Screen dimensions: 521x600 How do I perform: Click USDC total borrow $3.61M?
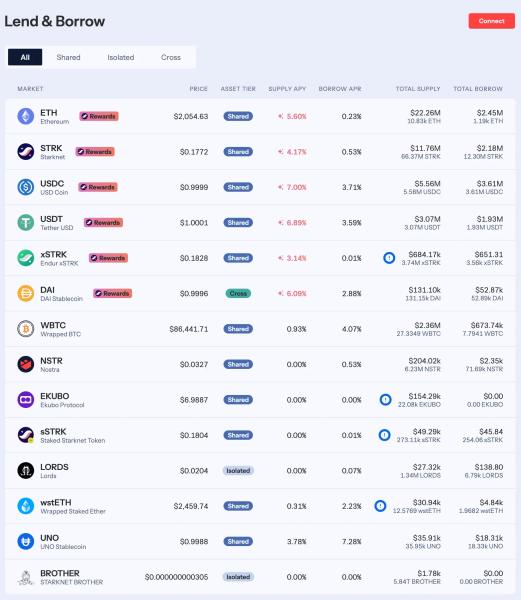(490, 184)
